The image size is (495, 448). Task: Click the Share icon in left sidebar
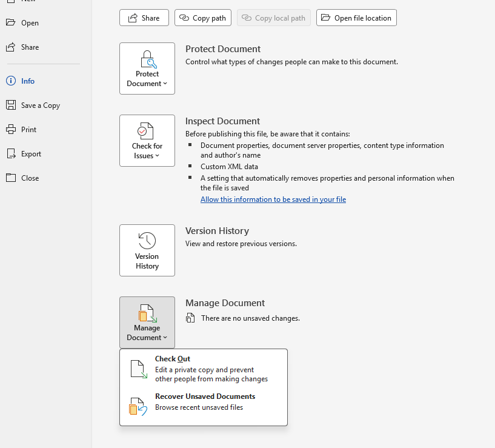[11, 47]
